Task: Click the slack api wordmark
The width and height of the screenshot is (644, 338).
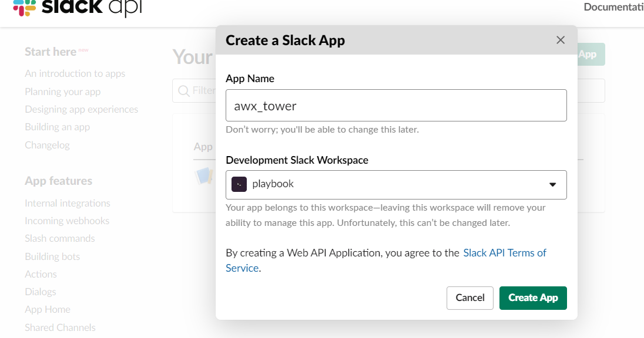Action: click(x=92, y=8)
